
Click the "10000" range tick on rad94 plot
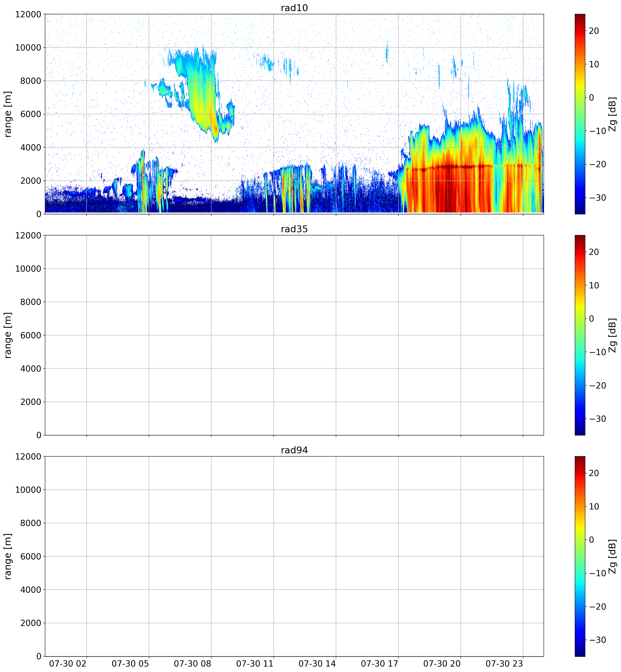[x=28, y=490]
